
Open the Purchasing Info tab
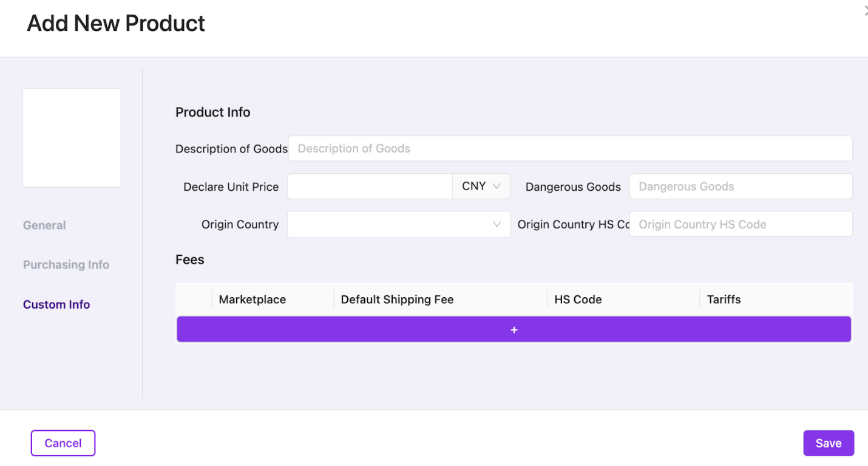(66, 265)
